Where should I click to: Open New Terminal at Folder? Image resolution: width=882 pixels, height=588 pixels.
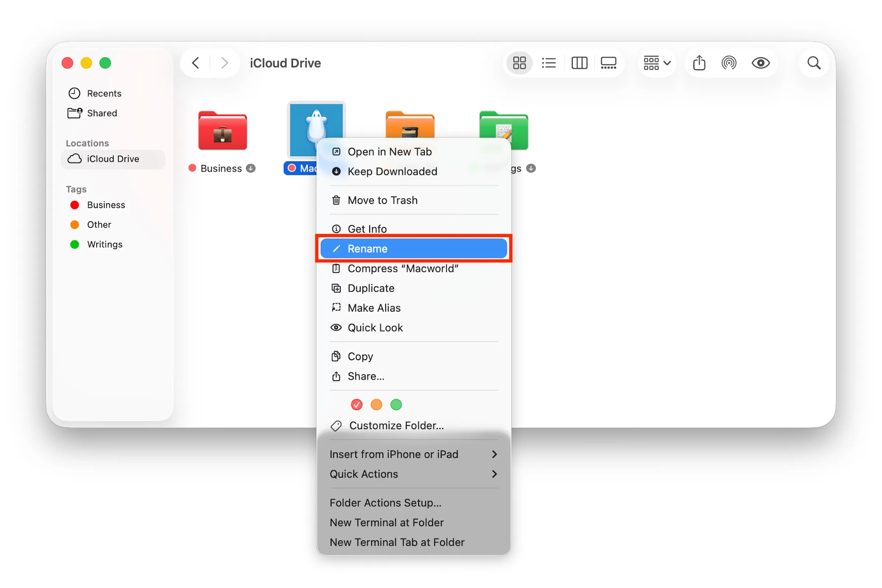387,522
